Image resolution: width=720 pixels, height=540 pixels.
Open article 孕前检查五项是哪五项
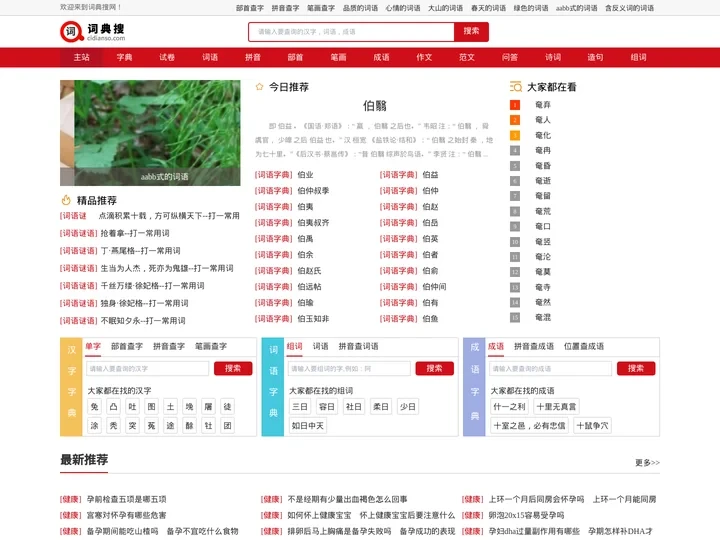126,499
